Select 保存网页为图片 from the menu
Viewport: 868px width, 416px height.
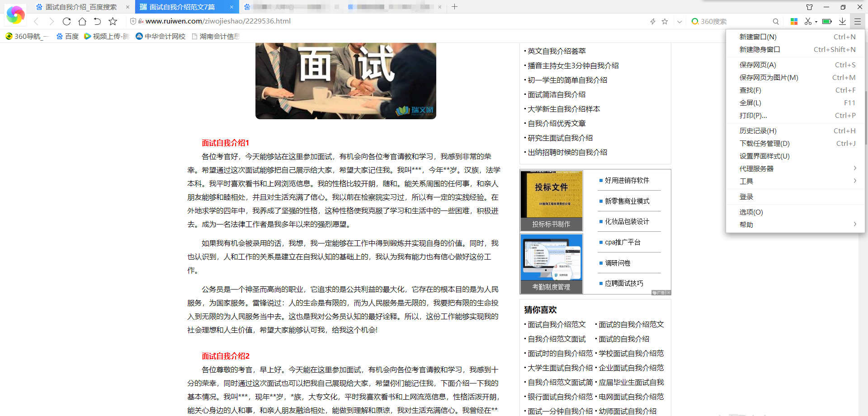click(769, 78)
